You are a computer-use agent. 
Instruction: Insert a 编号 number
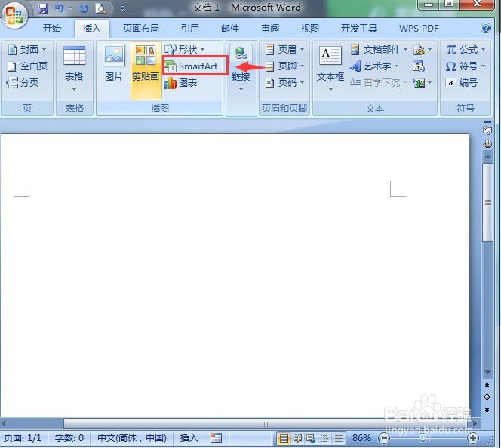click(x=461, y=83)
